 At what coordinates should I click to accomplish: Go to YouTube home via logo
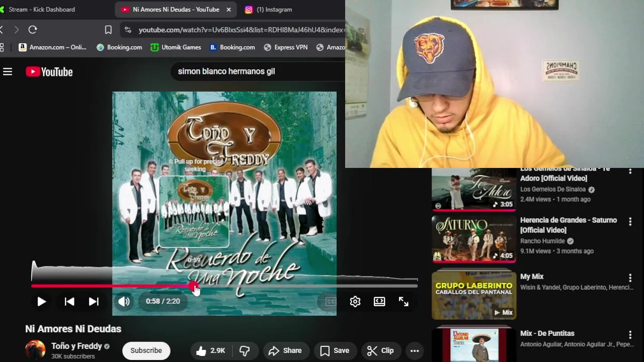point(49,72)
